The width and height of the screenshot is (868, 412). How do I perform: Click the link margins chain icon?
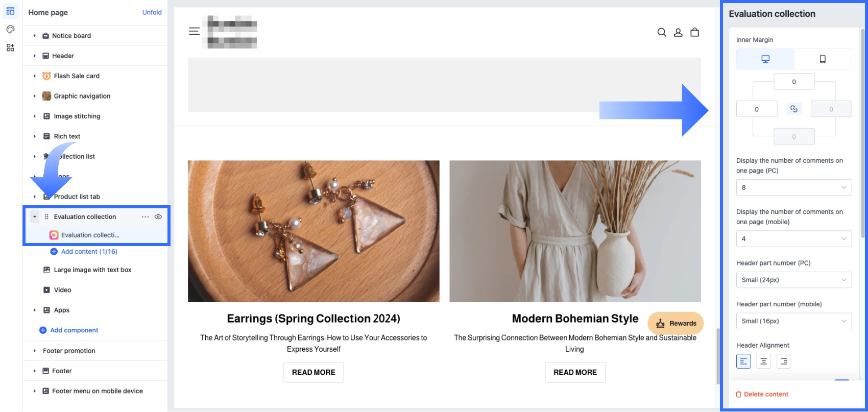(794, 109)
